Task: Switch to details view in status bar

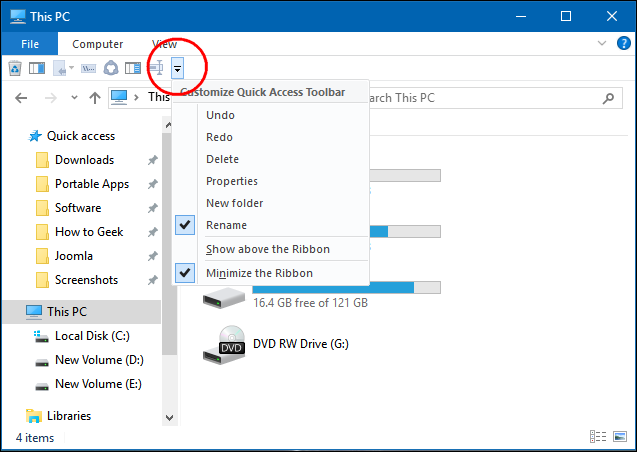Action: point(598,437)
